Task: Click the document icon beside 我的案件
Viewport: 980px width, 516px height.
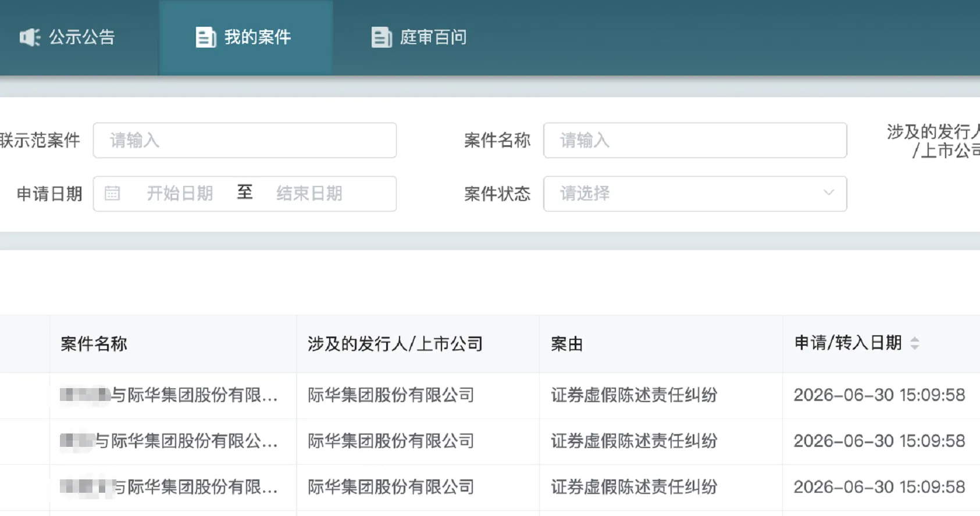Action: 205,37
